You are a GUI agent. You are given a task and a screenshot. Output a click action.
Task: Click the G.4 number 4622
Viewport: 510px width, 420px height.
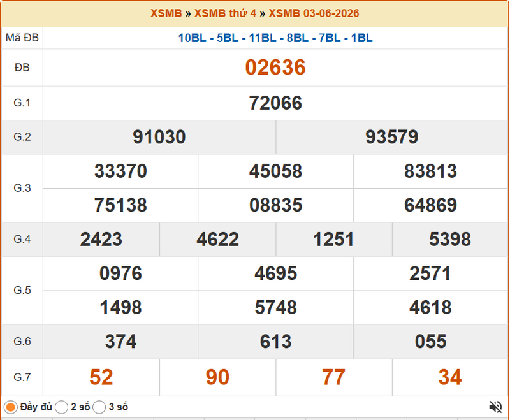click(217, 239)
